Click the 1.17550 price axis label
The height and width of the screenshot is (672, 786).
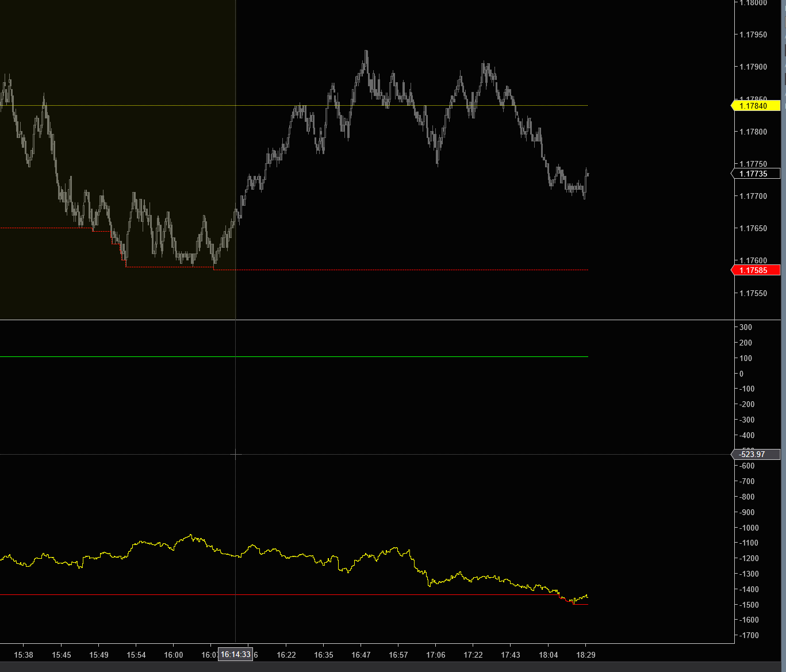[753, 293]
